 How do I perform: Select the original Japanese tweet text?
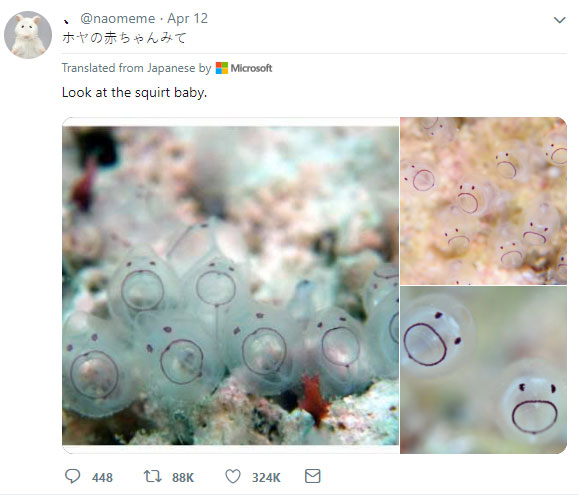coord(125,38)
